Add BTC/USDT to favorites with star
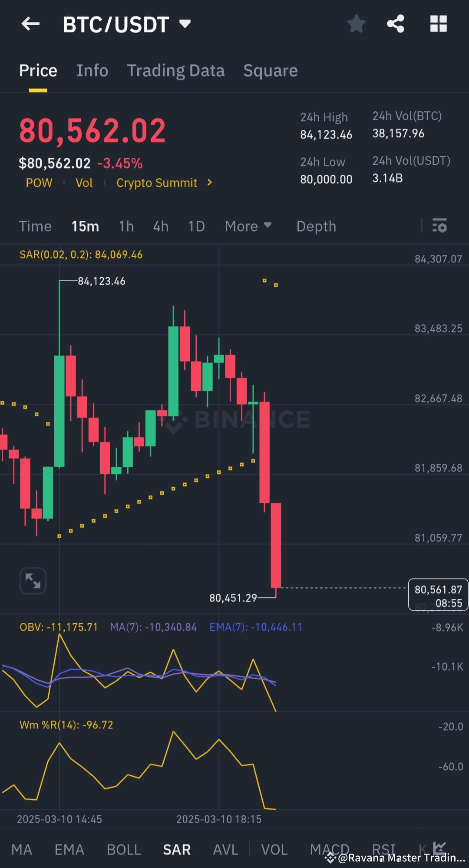The height and width of the screenshot is (868, 469). click(357, 24)
